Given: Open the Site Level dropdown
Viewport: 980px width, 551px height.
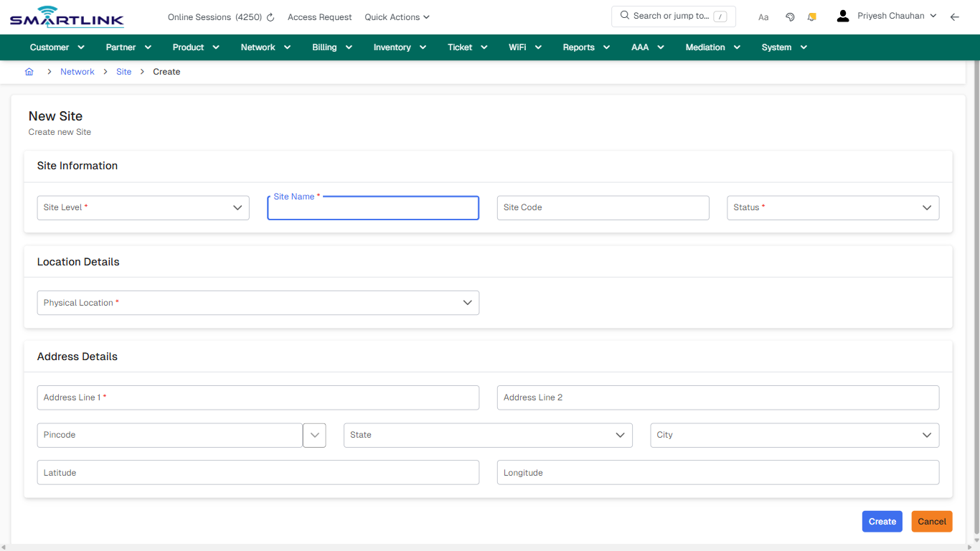Looking at the screenshot, I should (237, 207).
